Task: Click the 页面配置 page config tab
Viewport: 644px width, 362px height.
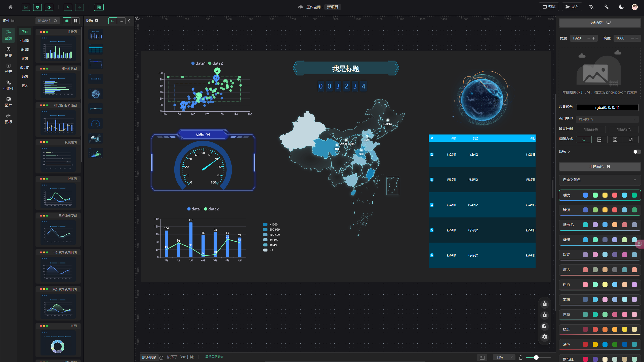Action: pos(600,23)
